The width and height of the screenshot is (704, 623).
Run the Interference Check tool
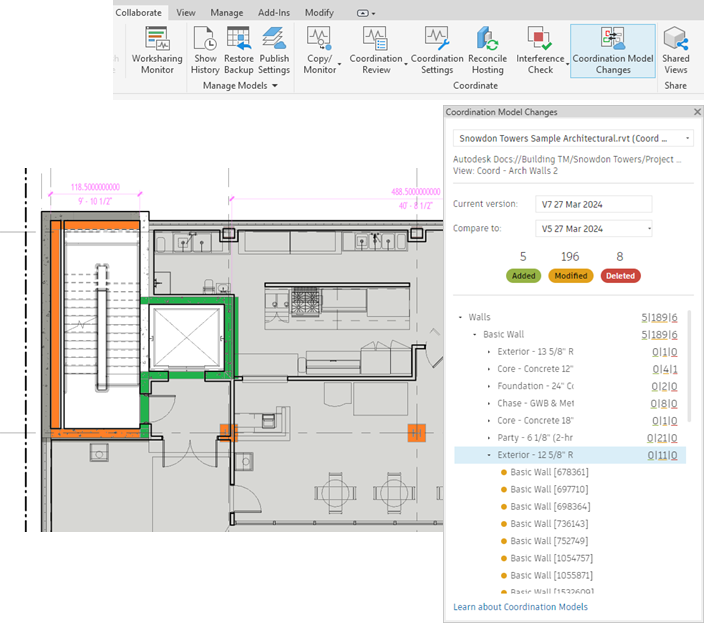point(540,50)
